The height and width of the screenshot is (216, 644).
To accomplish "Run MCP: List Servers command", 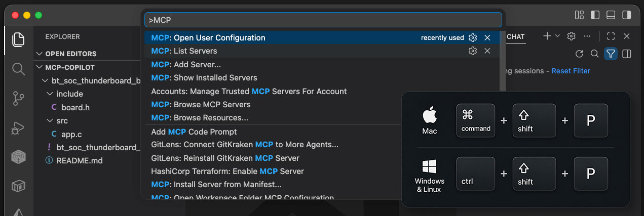I will (321, 51).
